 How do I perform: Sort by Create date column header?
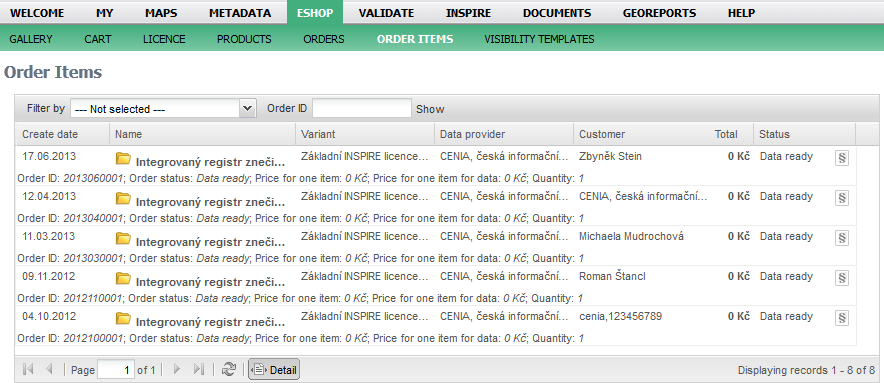pos(63,134)
